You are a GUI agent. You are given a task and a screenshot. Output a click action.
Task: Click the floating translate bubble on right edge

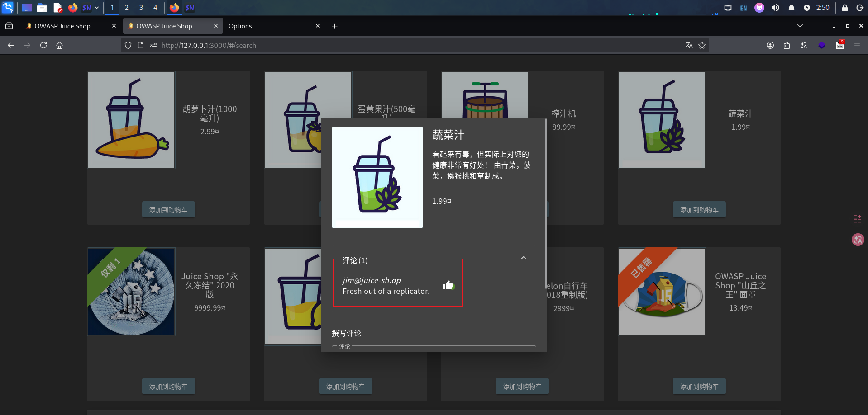point(858,240)
